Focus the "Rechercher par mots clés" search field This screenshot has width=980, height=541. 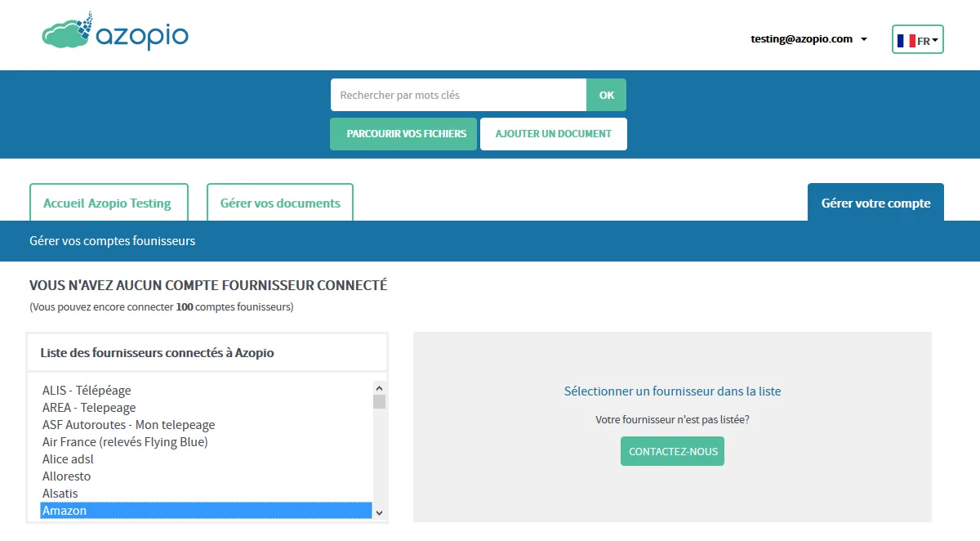(458, 95)
